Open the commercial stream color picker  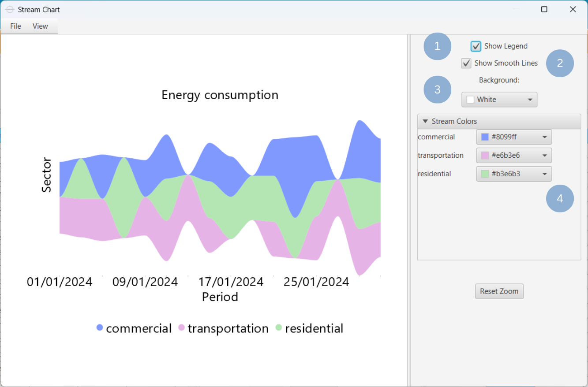514,137
